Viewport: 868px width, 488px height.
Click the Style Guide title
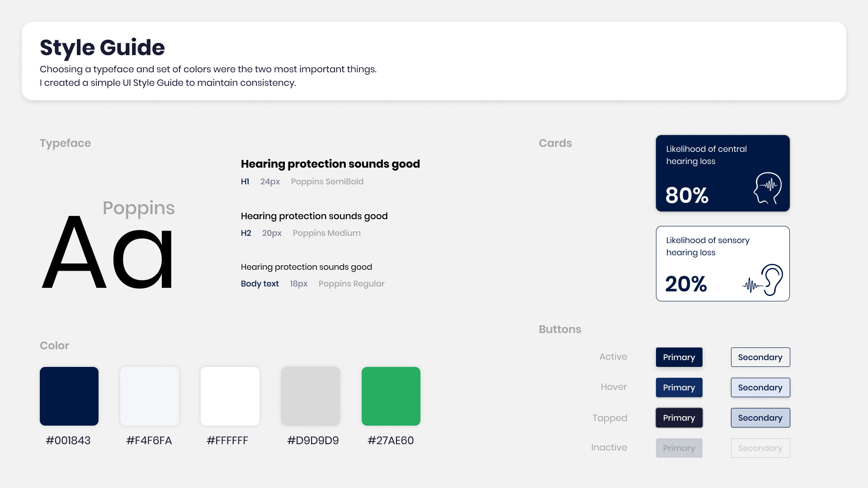click(102, 47)
